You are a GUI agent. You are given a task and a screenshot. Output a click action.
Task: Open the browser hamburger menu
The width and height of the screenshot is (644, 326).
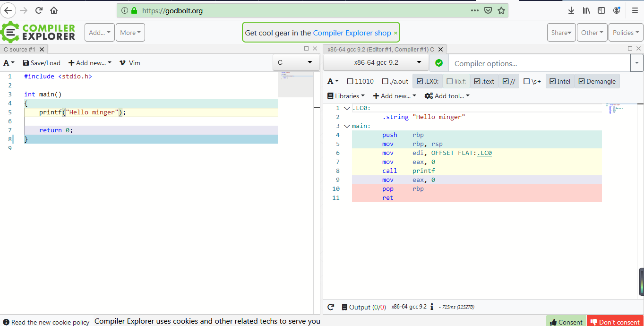pyautogui.click(x=635, y=10)
